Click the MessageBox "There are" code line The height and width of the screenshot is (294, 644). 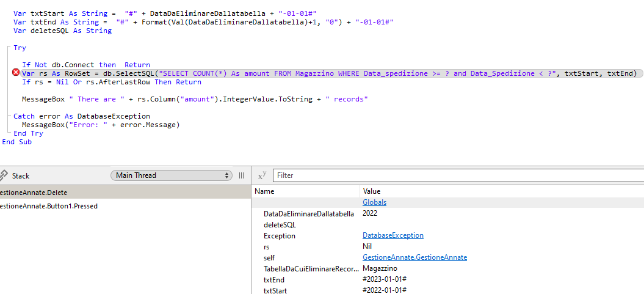pos(195,99)
